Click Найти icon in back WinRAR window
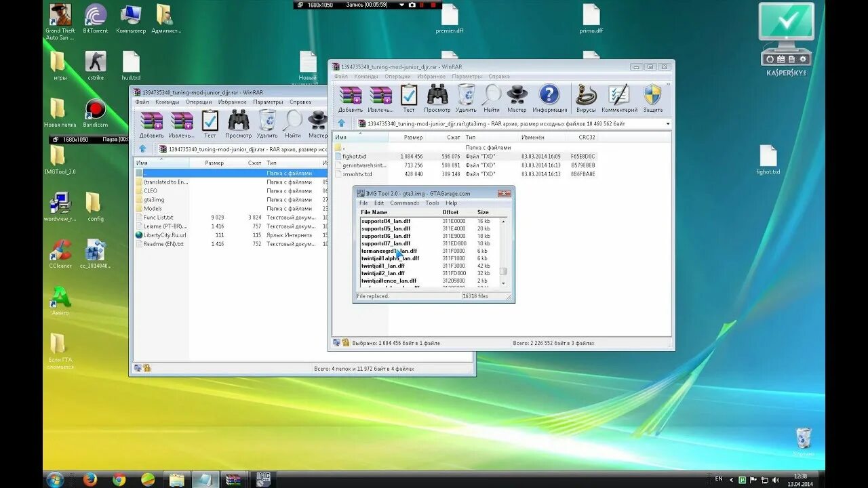Image resolution: width=868 pixels, height=488 pixels. tap(293, 125)
